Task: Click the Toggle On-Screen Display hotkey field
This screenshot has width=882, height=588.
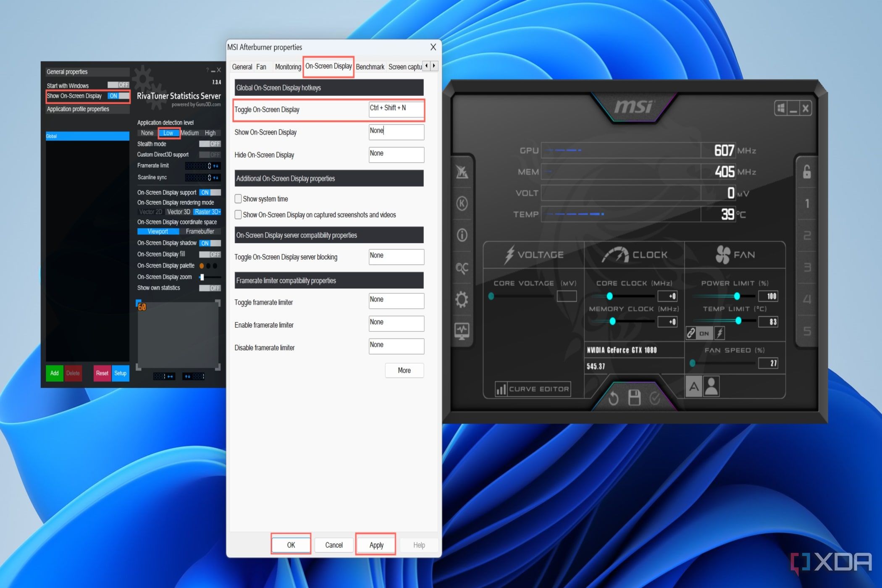Action: pos(396,110)
